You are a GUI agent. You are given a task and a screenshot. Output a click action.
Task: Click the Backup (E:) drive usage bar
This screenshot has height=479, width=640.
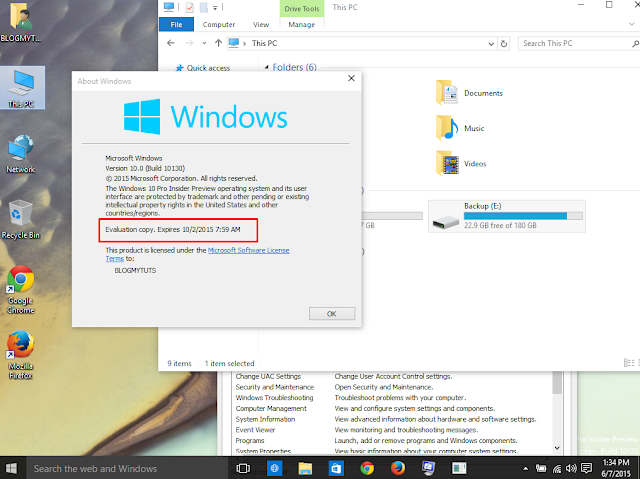coord(523,216)
